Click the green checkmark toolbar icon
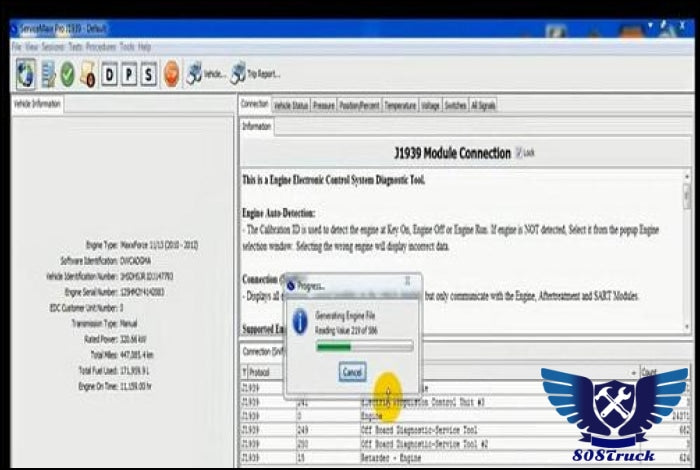 pos(67,73)
